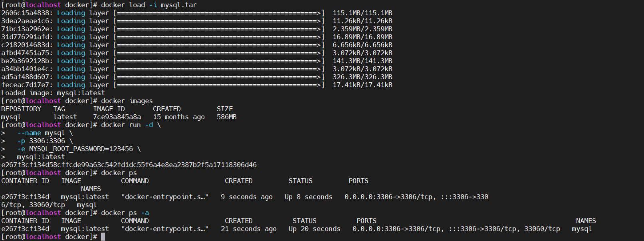Viewport: 644px width, 241px height.
Task: Click layer ID feceac7d17e7
Action: click(x=25, y=85)
